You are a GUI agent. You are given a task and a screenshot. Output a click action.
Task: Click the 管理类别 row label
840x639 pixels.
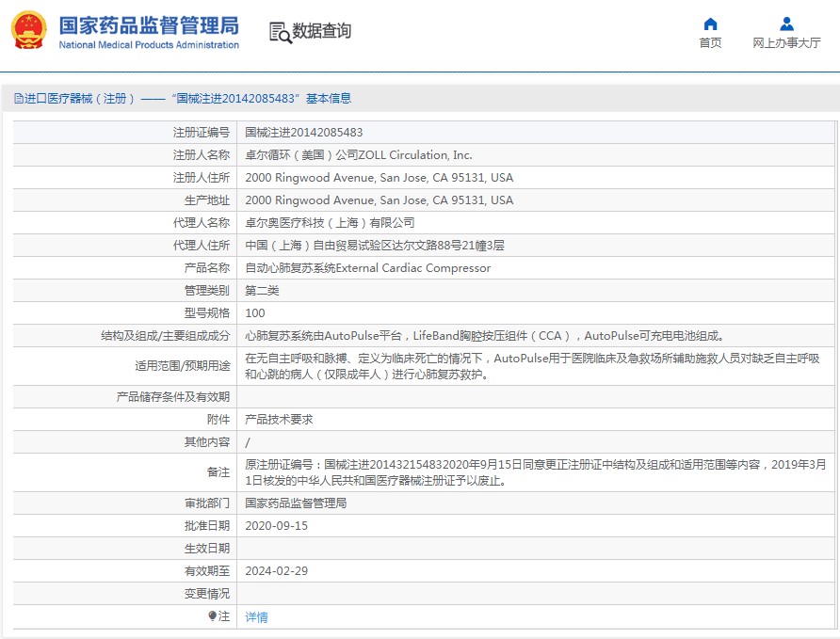point(207,291)
